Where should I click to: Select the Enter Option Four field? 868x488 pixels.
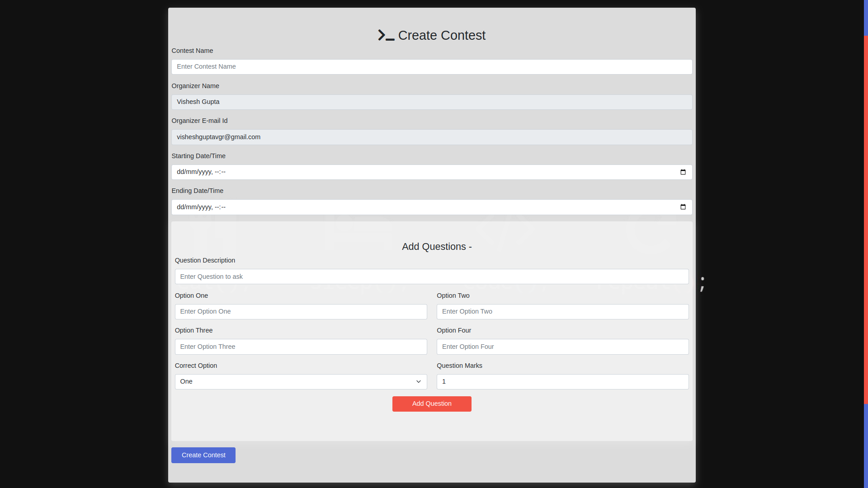coord(562,347)
